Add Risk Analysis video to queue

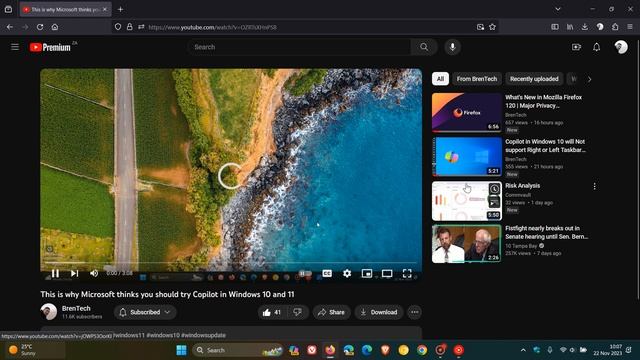[x=494, y=202]
